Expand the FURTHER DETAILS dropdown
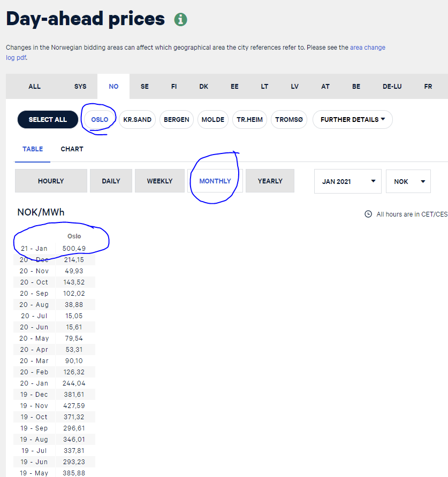 pyautogui.click(x=353, y=120)
